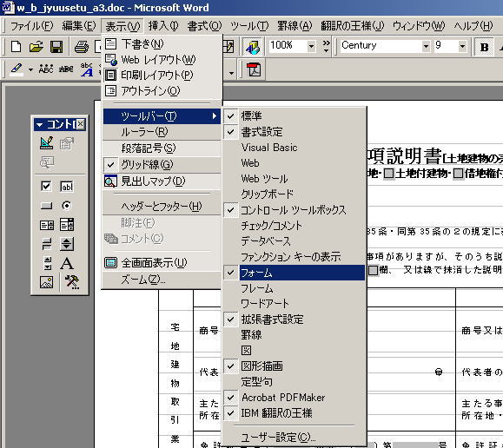
Task: Choose Web レイアウト(W) view
Action: click(162, 59)
